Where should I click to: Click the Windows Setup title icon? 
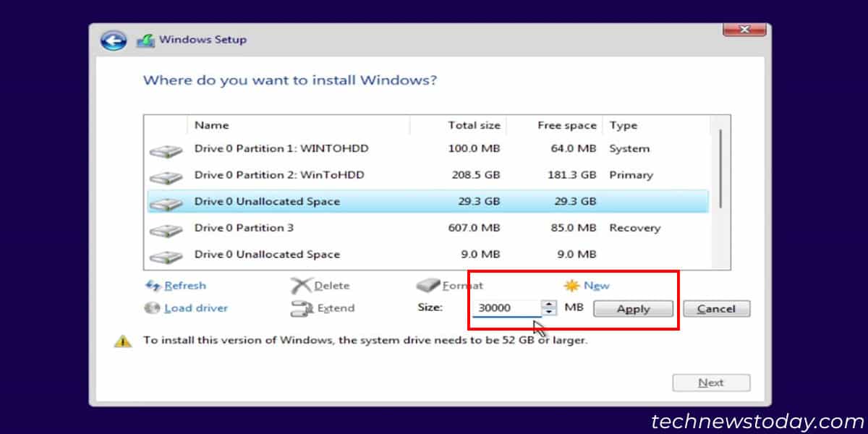tap(146, 40)
